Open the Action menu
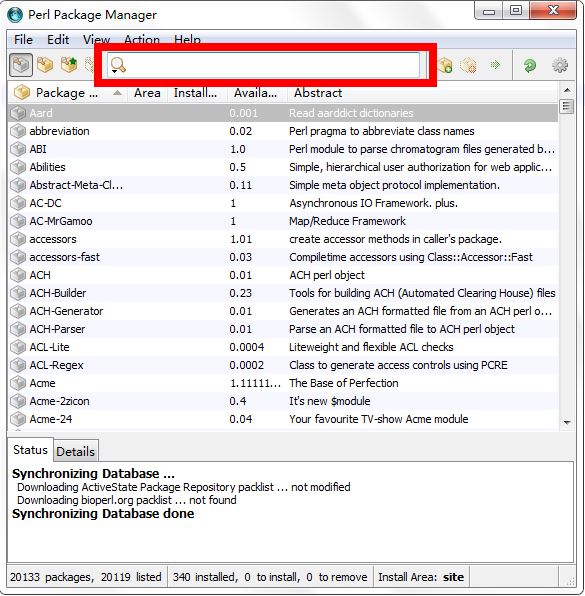The image size is (585, 596). [142, 40]
